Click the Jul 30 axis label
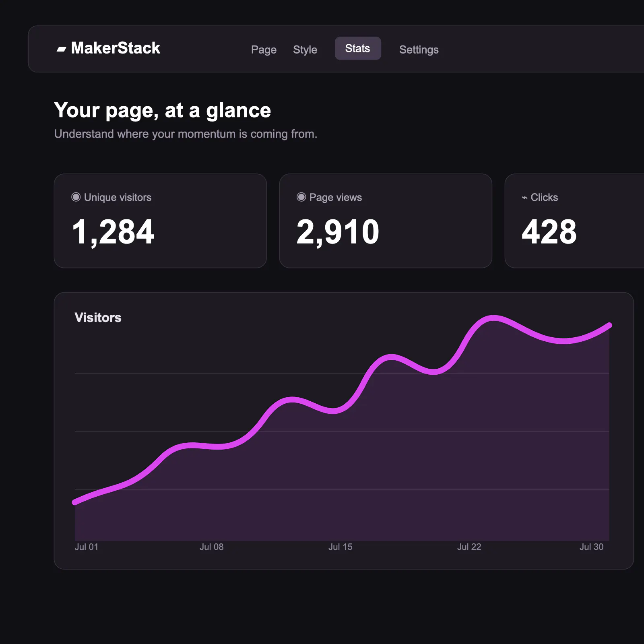The height and width of the screenshot is (644, 644). click(x=591, y=547)
